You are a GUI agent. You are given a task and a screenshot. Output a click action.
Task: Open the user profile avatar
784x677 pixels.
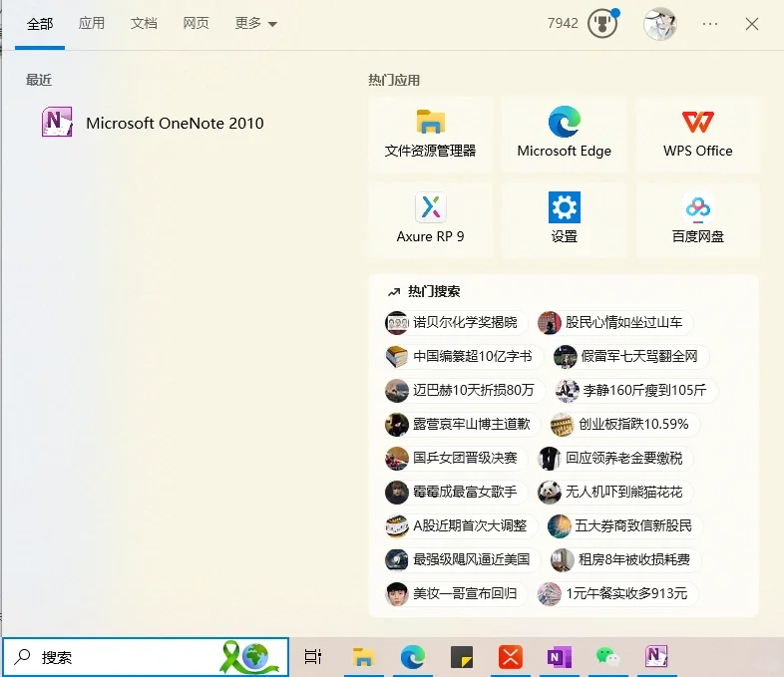coord(659,24)
